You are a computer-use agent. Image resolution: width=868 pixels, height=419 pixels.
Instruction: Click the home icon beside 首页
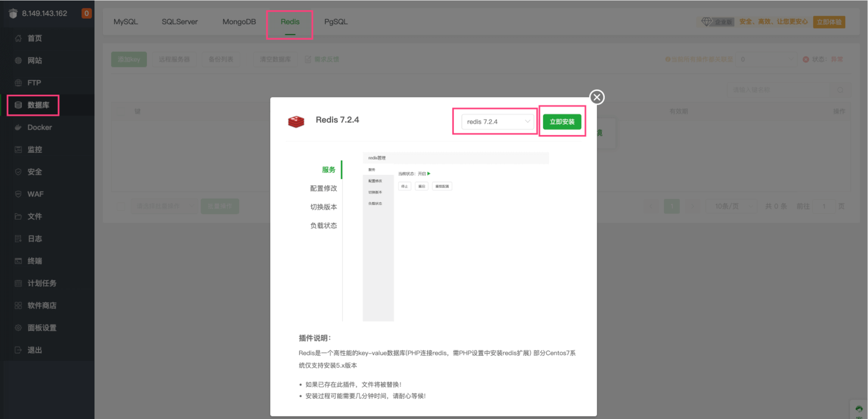click(x=18, y=38)
